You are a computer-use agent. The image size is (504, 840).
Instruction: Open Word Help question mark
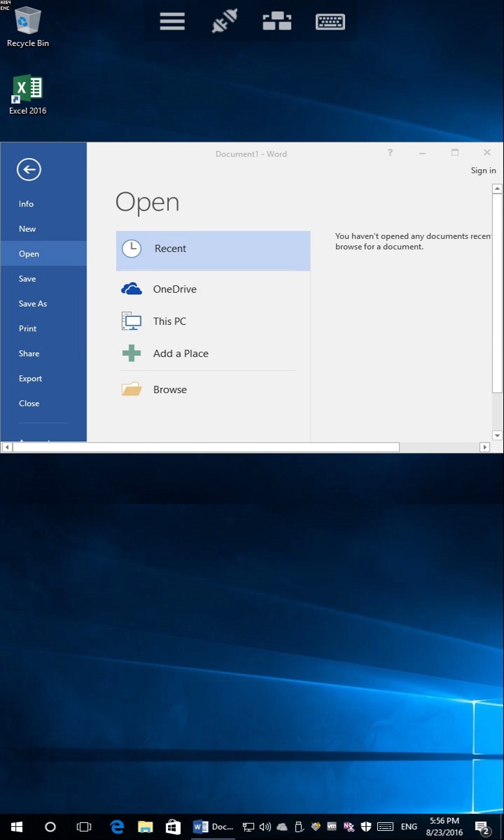tap(390, 153)
